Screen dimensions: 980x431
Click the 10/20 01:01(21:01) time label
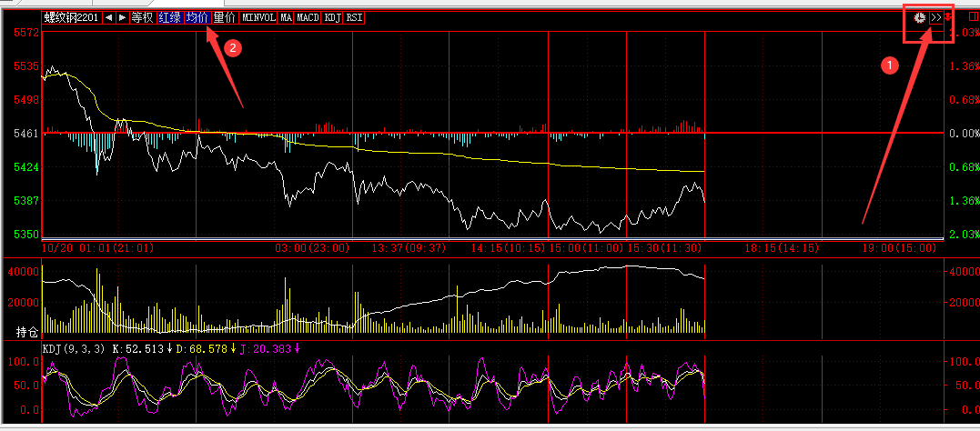point(98,248)
